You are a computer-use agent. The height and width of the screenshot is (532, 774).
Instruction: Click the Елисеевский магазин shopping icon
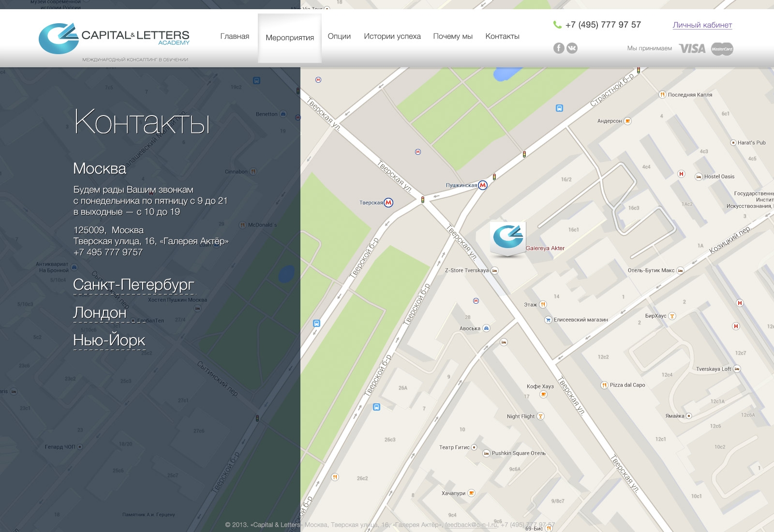[548, 320]
